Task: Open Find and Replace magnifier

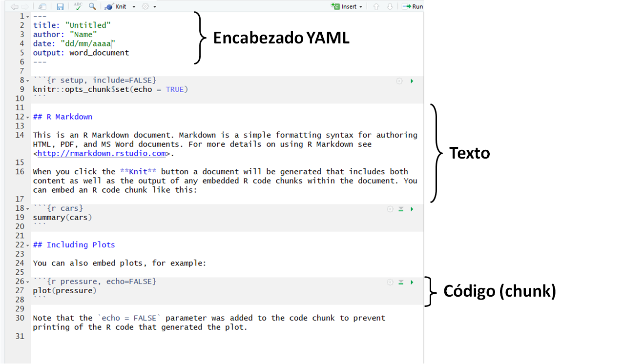Action: point(92,7)
